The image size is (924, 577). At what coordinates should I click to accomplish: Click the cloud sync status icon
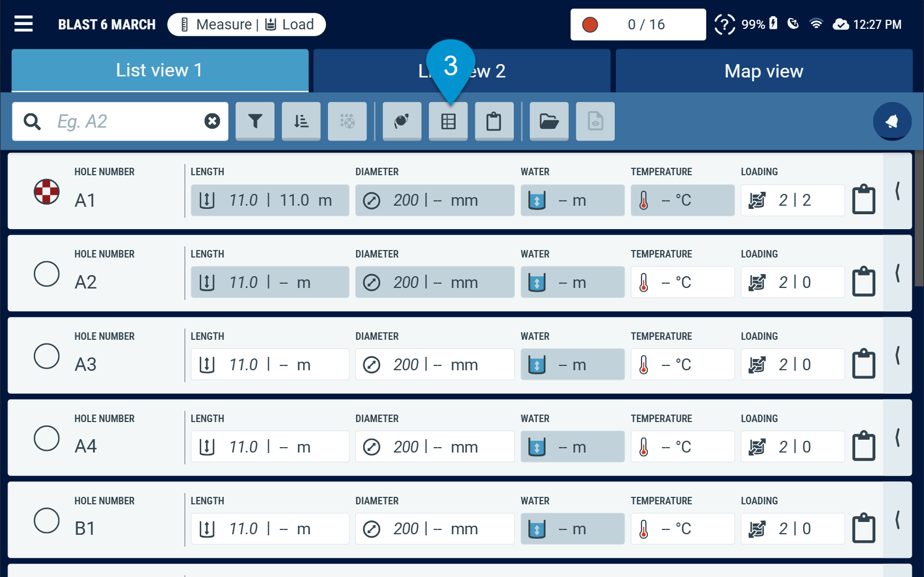841,24
